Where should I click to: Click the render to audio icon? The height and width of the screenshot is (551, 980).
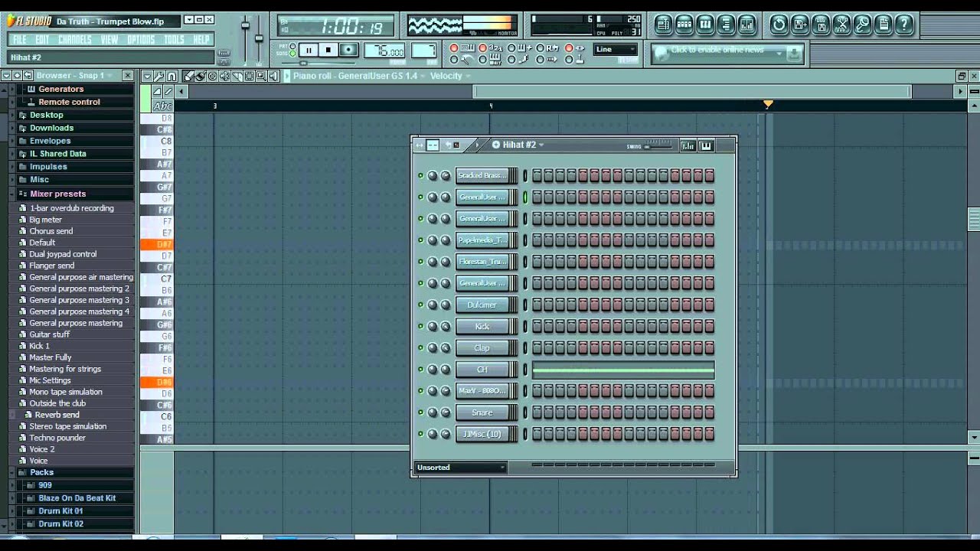[820, 25]
